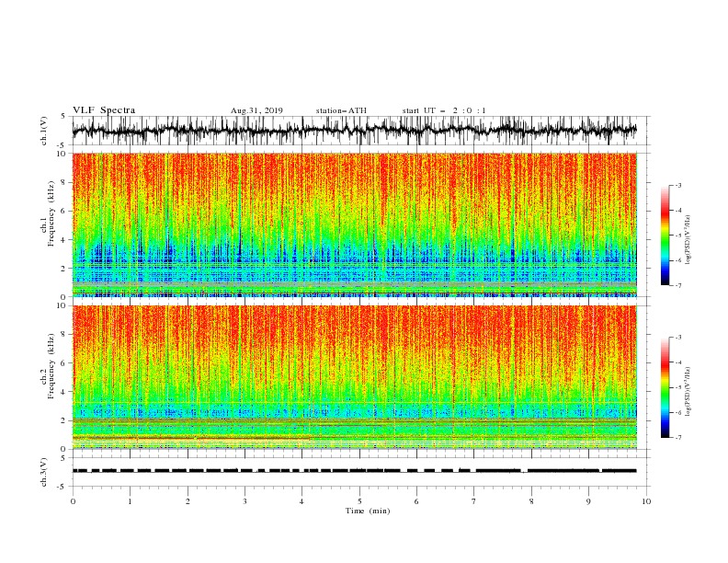728x563 pixels.
Task: Click the 'Time (min)' axis title
Action: [368, 511]
